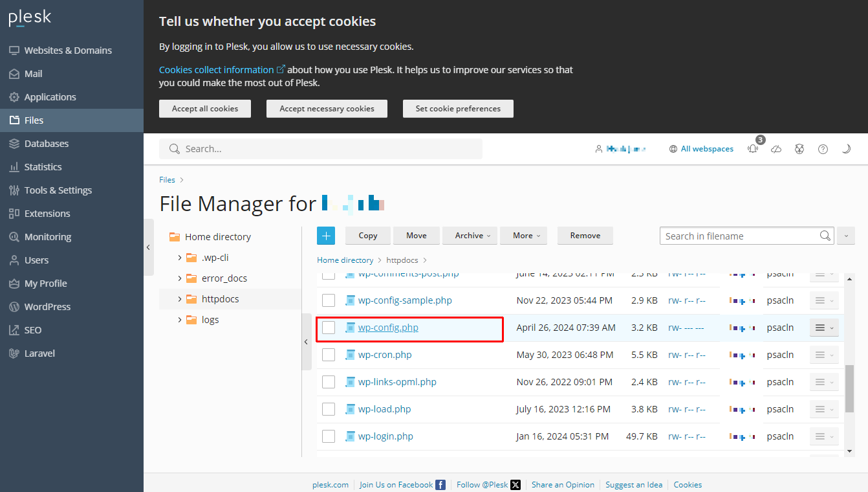Collapse the folder tree panel handle
868x492 pixels.
[307, 342]
